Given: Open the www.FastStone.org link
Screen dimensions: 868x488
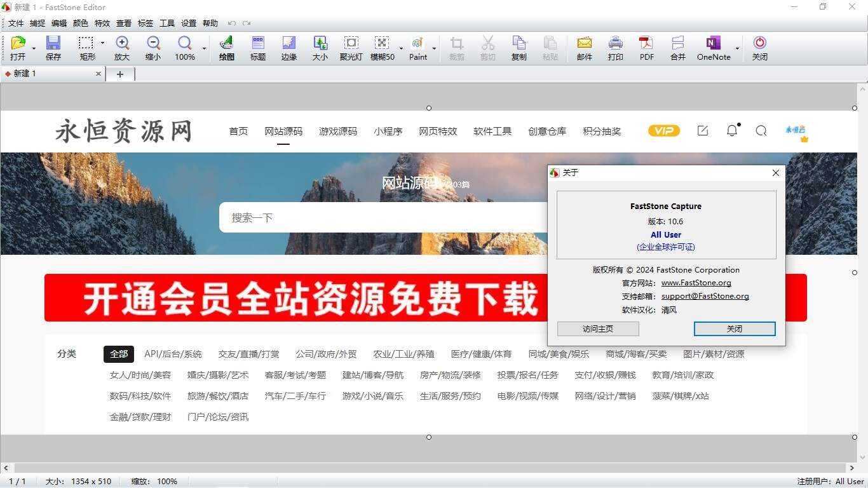Looking at the screenshot, I should (696, 283).
